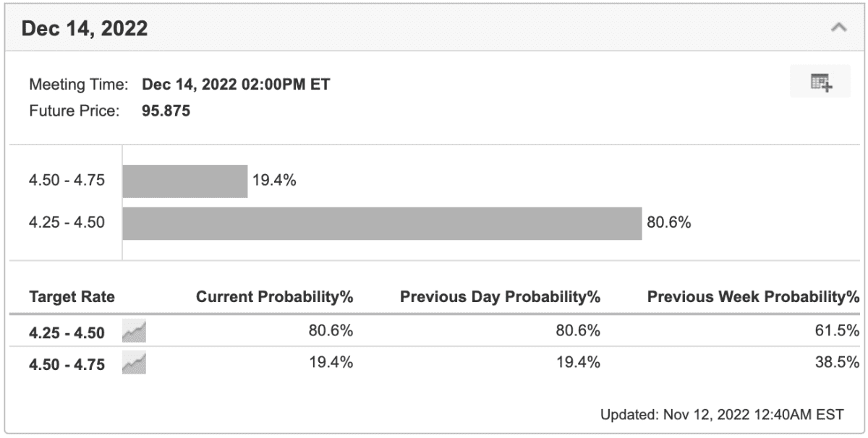The width and height of the screenshot is (868, 438).
Task: Click the Updated Nov 12, 2022 timestamp
Action: click(x=722, y=416)
